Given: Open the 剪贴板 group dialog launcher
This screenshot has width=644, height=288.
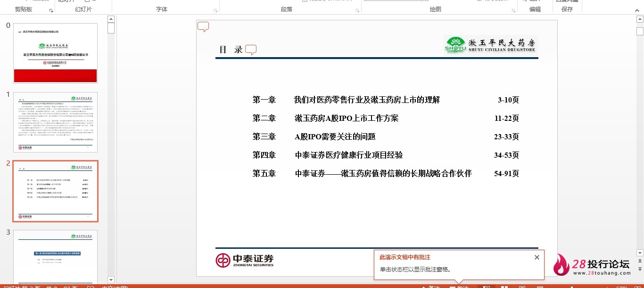Looking at the screenshot, I should pos(51,10).
